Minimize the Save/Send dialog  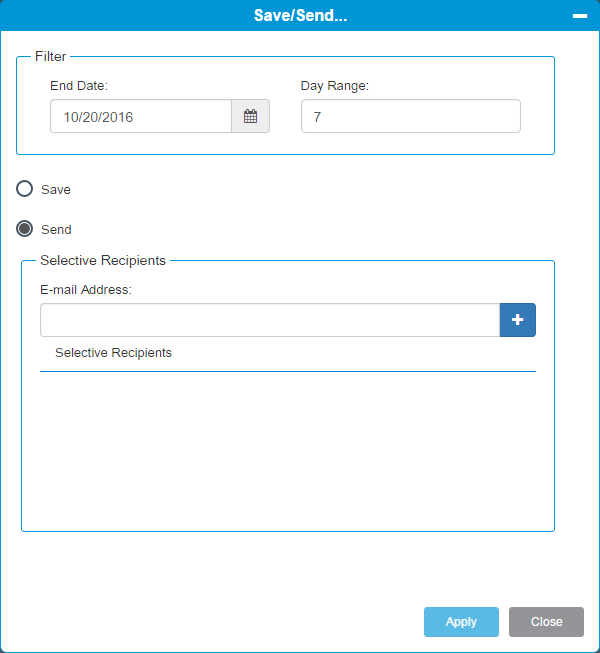coord(580,16)
